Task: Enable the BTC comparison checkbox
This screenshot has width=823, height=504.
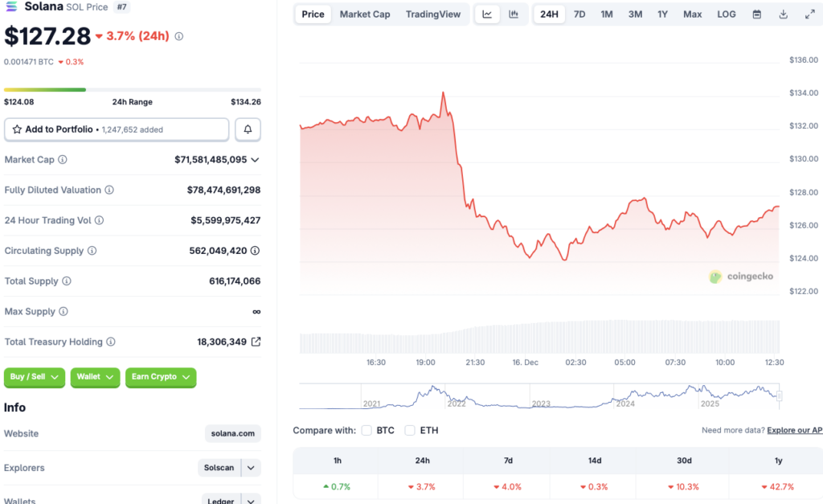Action: click(367, 430)
